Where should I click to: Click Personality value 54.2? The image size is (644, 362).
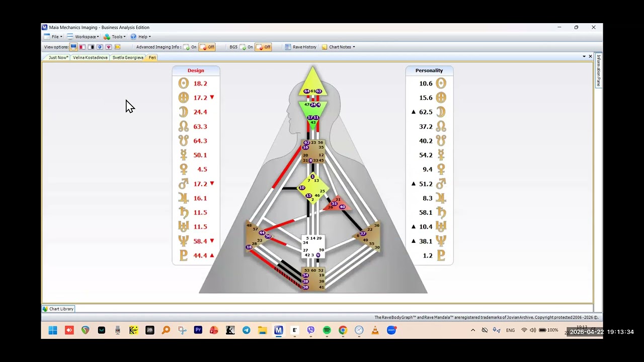pos(426,155)
